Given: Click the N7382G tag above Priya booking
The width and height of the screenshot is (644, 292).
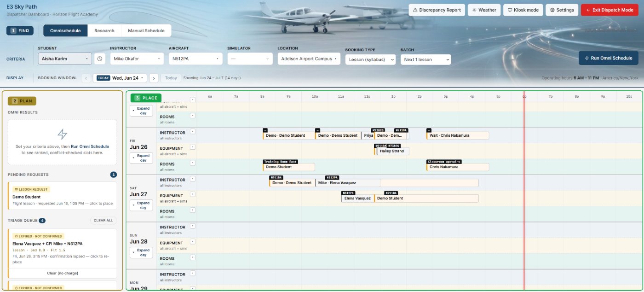Looking at the screenshot, I should [x=378, y=130].
